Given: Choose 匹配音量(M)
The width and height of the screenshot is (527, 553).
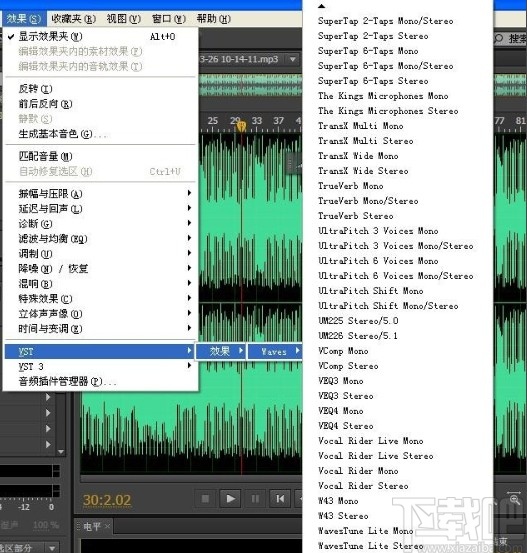Looking at the screenshot, I should click(101, 156).
